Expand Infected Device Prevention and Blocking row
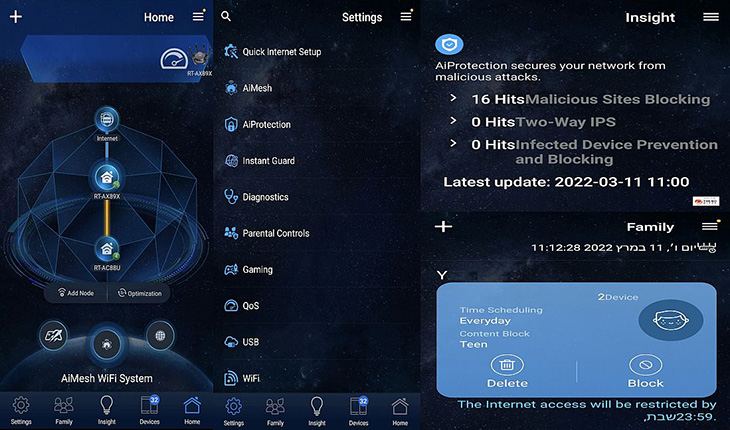 point(583,152)
